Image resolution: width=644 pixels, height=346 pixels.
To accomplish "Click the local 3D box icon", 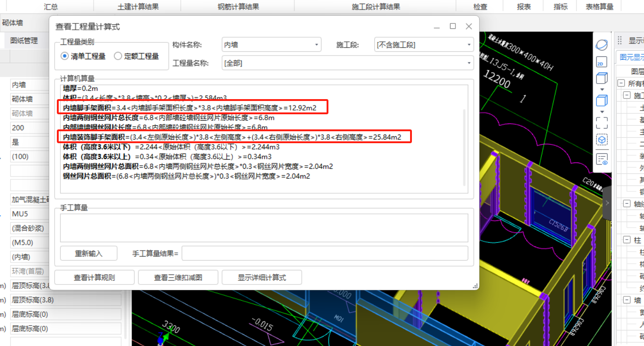I will tap(602, 140).
